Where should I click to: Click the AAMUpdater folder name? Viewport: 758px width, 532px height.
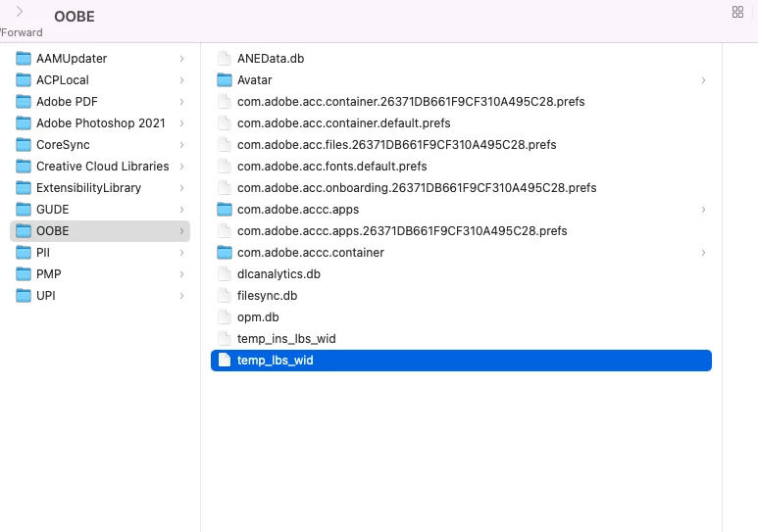[72, 59]
